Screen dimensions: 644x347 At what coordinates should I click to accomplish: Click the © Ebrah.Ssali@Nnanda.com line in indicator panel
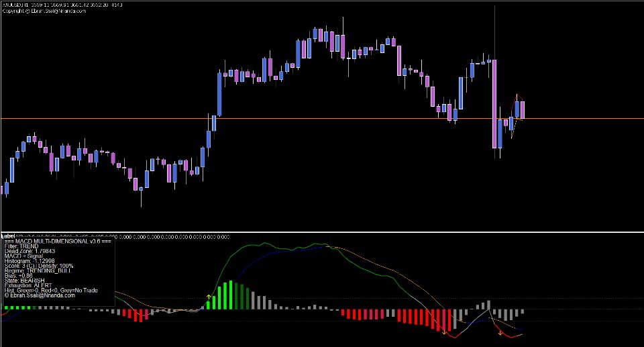(x=40, y=295)
